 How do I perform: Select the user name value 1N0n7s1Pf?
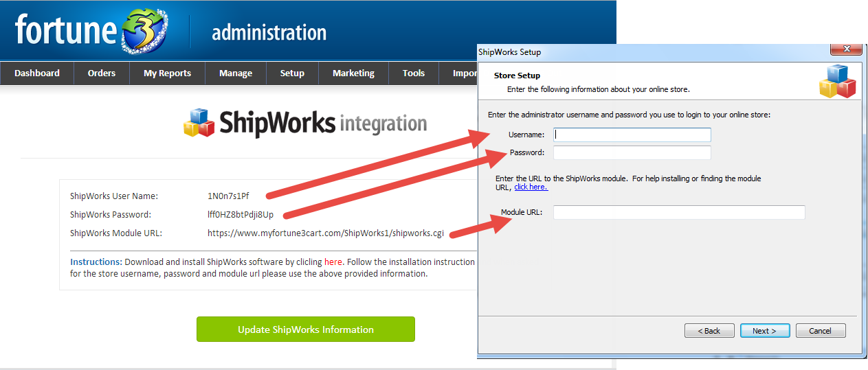(228, 196)
